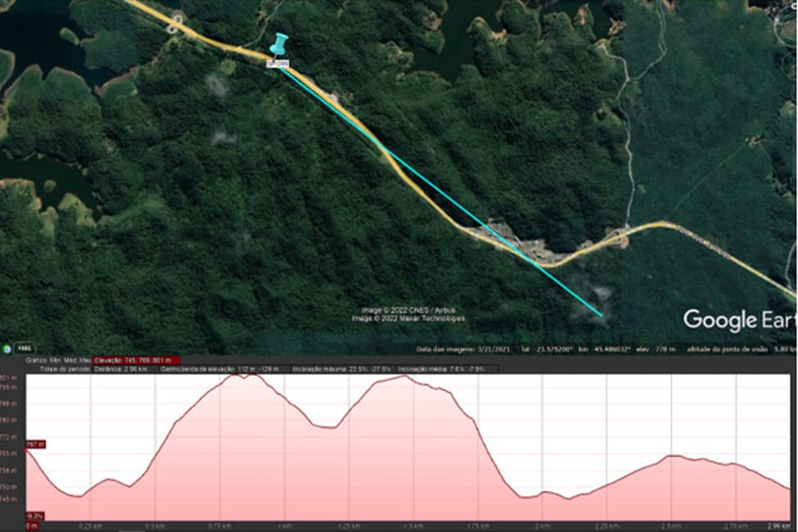The width and height of the screenshot is (798, 532).
Task: Click the 1 km tick on distance axis
Action: coord(285,525)
